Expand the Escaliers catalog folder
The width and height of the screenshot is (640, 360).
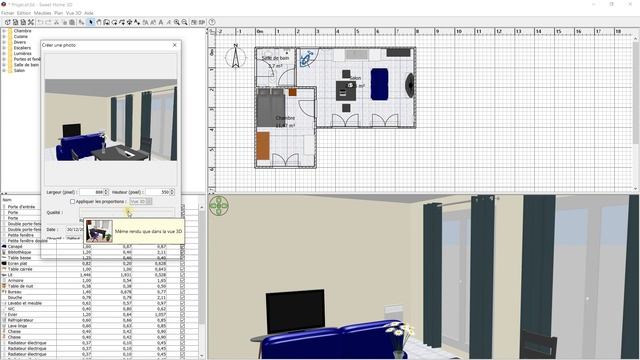pos(4,48)
